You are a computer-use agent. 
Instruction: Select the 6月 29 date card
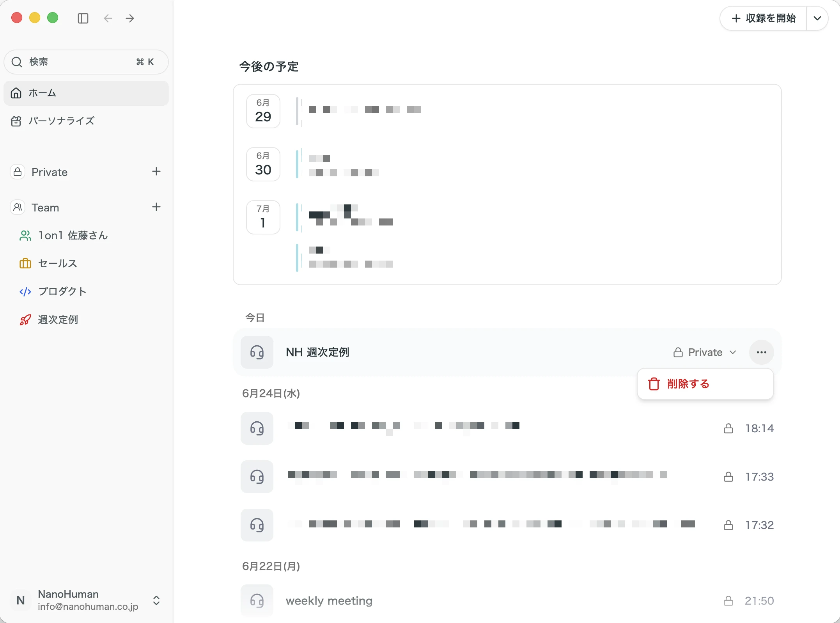point(263,112)
